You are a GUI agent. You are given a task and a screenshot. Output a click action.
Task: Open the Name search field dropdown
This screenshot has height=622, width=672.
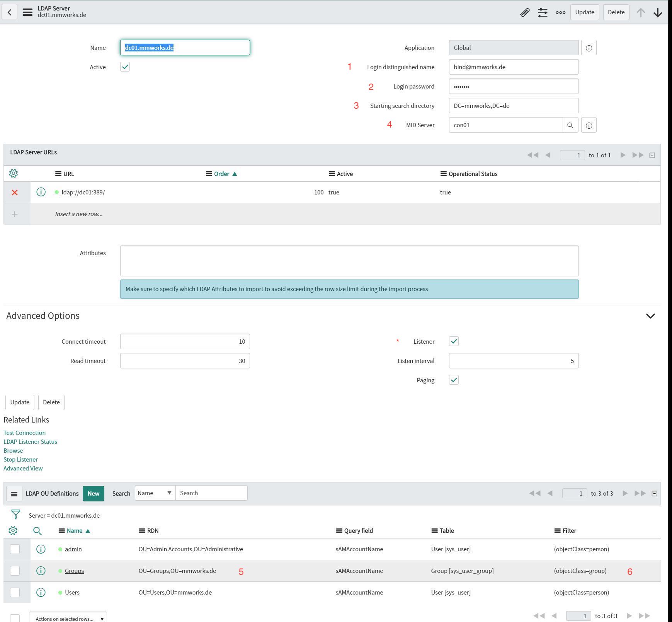pyautogui.click(x=155, y=493)
